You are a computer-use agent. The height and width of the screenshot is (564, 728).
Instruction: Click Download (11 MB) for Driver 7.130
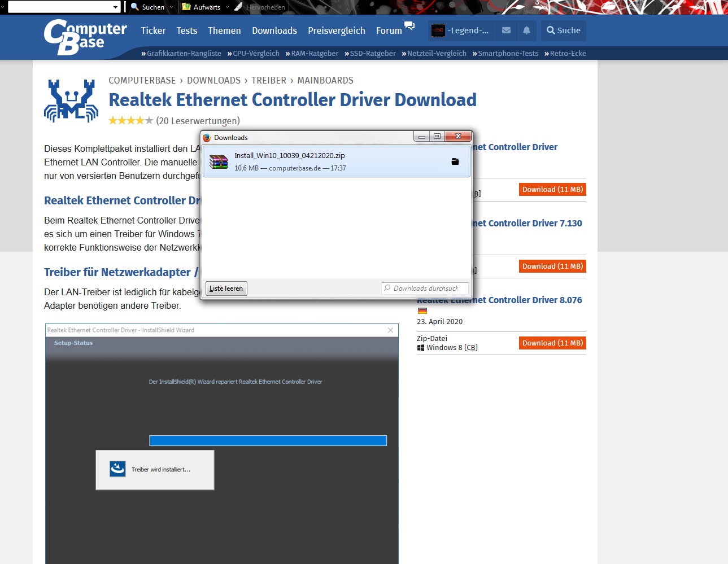pos(552,266)
